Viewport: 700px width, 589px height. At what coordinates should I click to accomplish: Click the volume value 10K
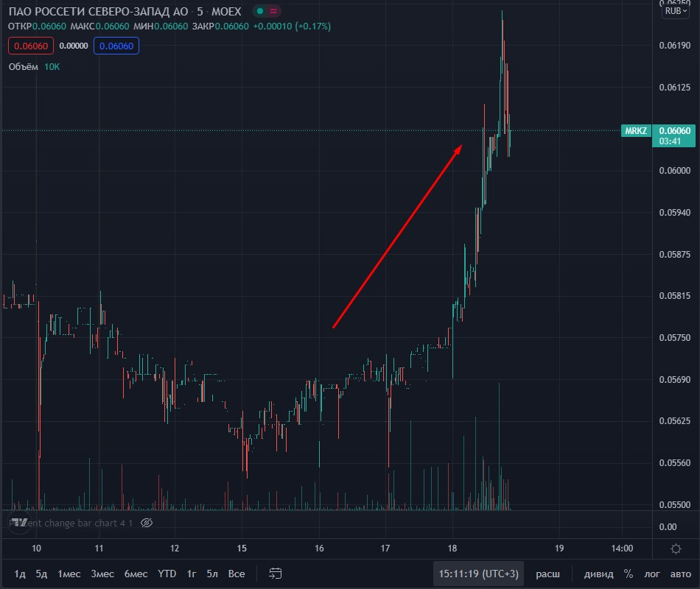(52, 67)
